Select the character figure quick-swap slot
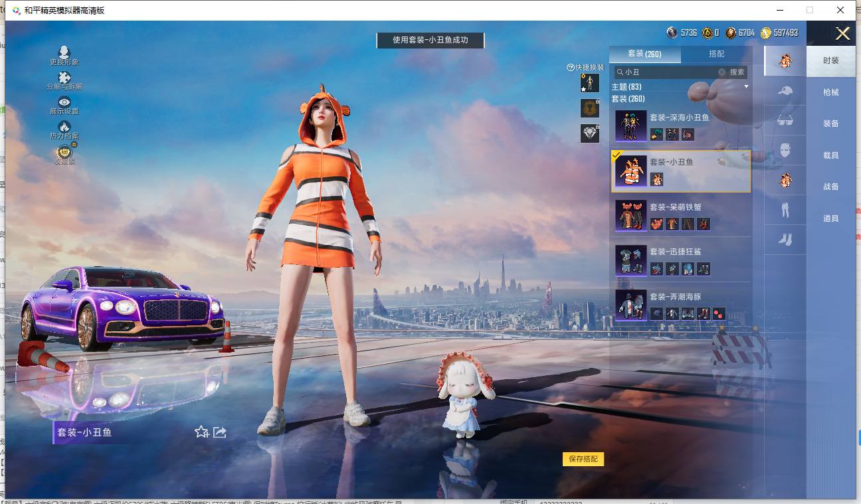Screen dimensions: 861x504 pos(590,83)
